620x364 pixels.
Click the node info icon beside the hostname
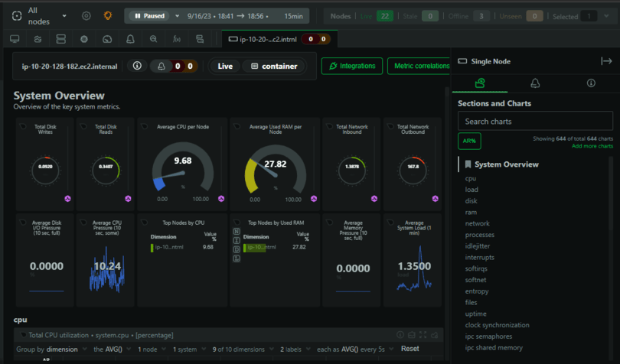pyautogui.click(x=137, y=66)
